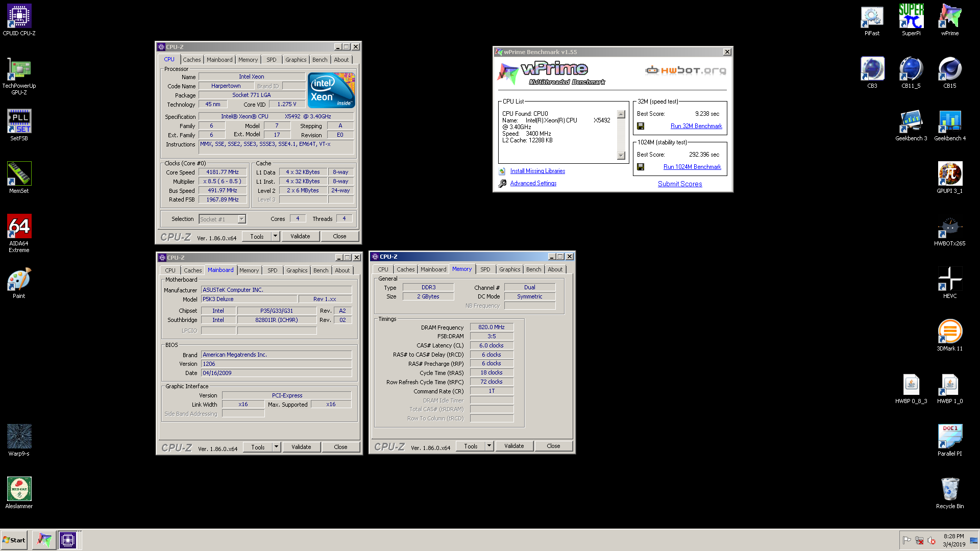This screenshot has height=551, width=980.
Task: Click Tools button in Memory CPU-Z window
Action: coord(471,446)
